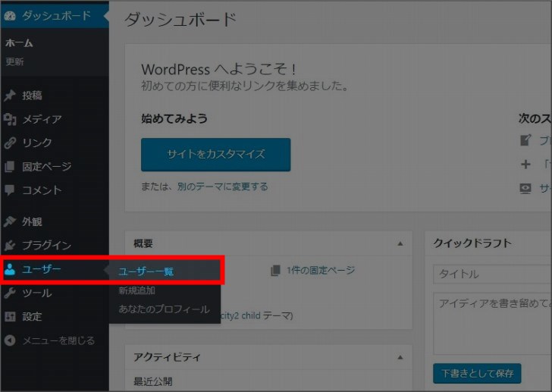The image size is (552, 392).
Task: Click the pushpin icon beside 投稿
Action: [x=10, y=96]
